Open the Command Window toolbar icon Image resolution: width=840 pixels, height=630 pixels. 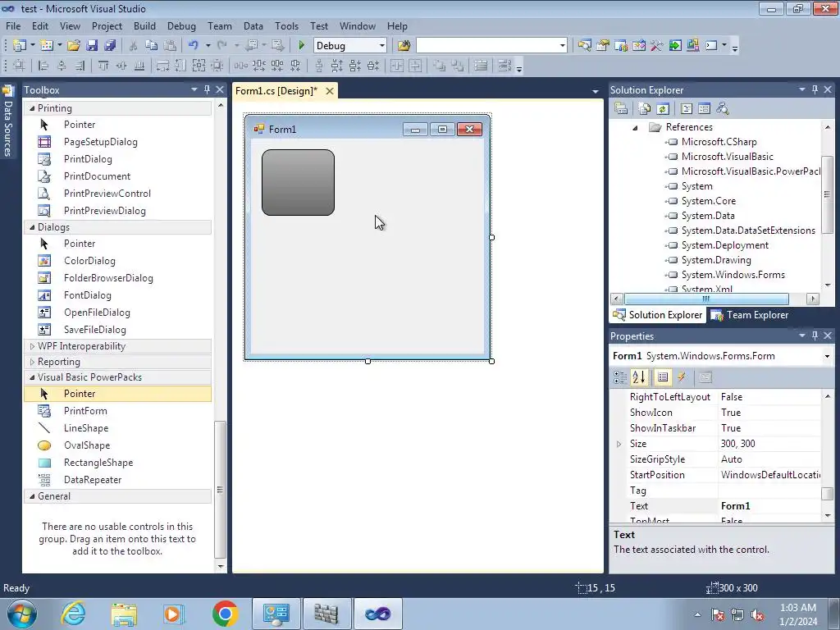click(x=711, y=46)
